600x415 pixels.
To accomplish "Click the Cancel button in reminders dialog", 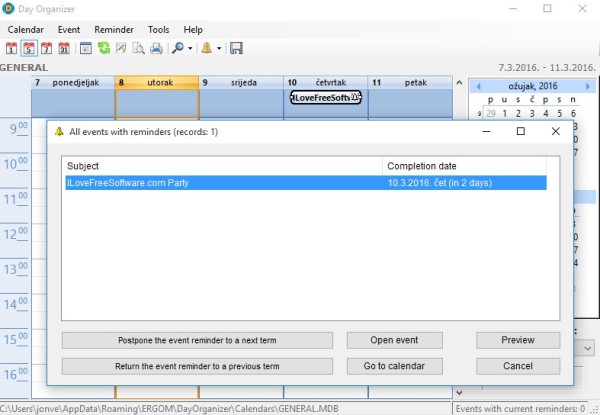I will coord(518,366).
